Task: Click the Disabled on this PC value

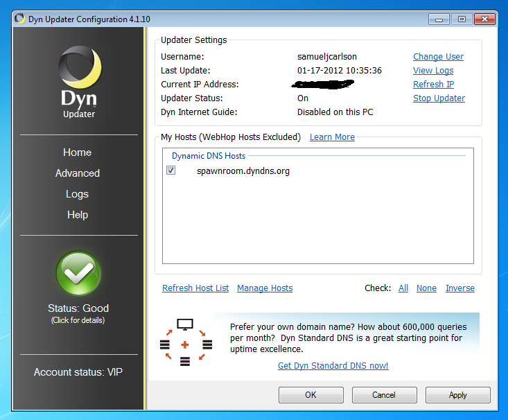Action: (335, 112)
